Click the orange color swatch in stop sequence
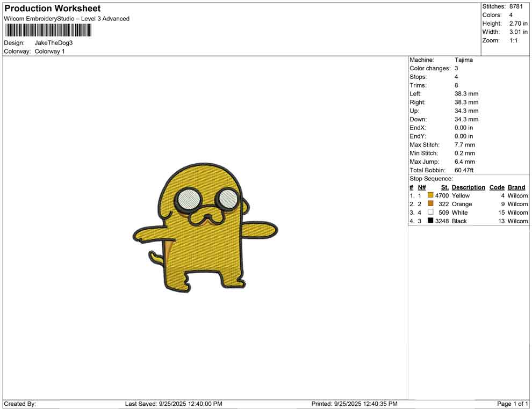532x409 pixels. [x=430, y=203]
